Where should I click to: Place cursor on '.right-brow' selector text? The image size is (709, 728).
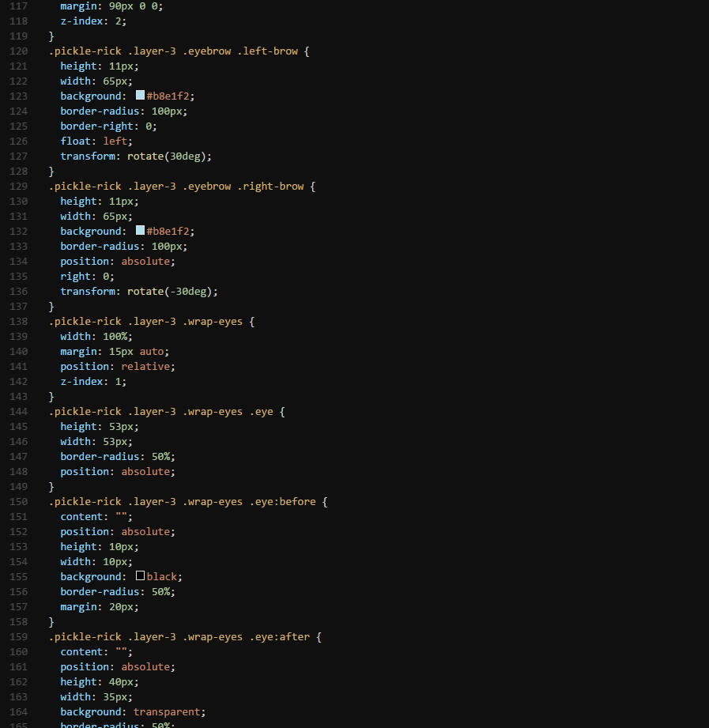coord(270,187)
